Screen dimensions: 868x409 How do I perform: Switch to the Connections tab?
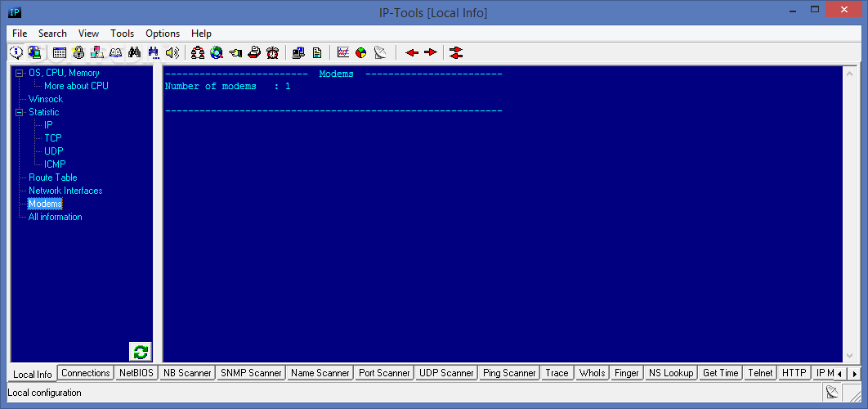pyautogui.click(x=86, y=373)
